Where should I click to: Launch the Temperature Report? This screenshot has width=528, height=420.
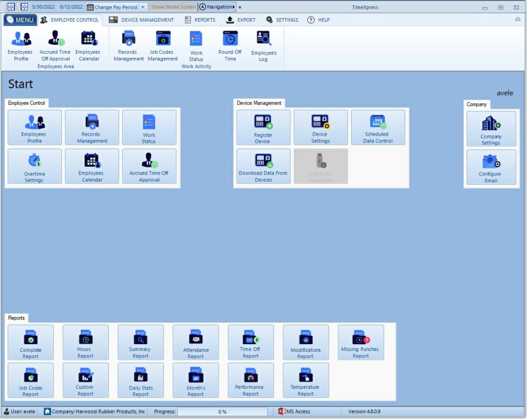(305, 380)
